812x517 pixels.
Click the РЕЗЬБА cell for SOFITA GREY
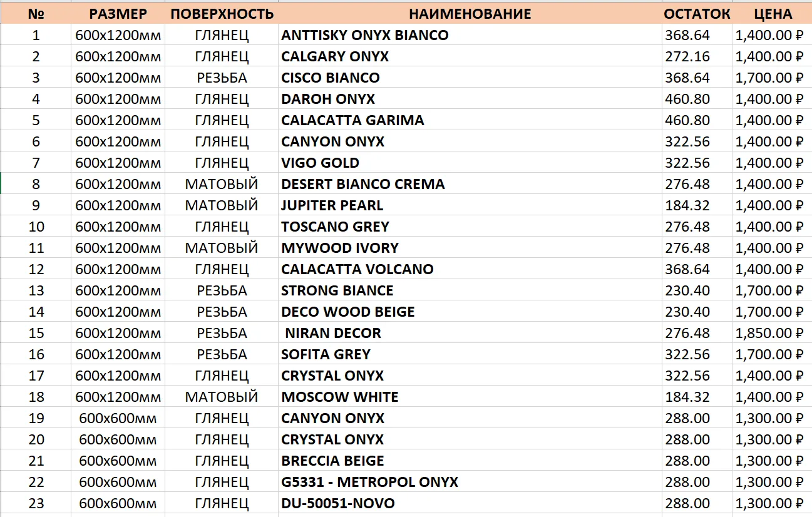click(x=222, y=354)
